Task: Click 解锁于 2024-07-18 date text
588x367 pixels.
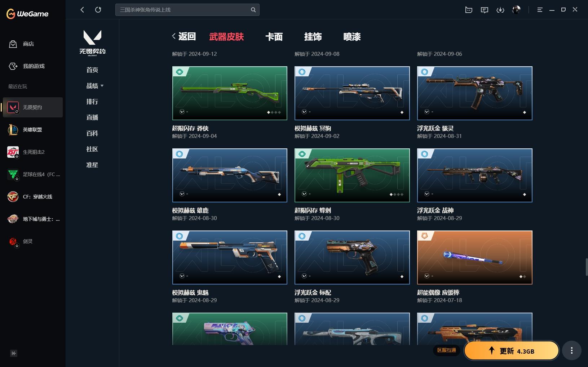Action: 439,300
